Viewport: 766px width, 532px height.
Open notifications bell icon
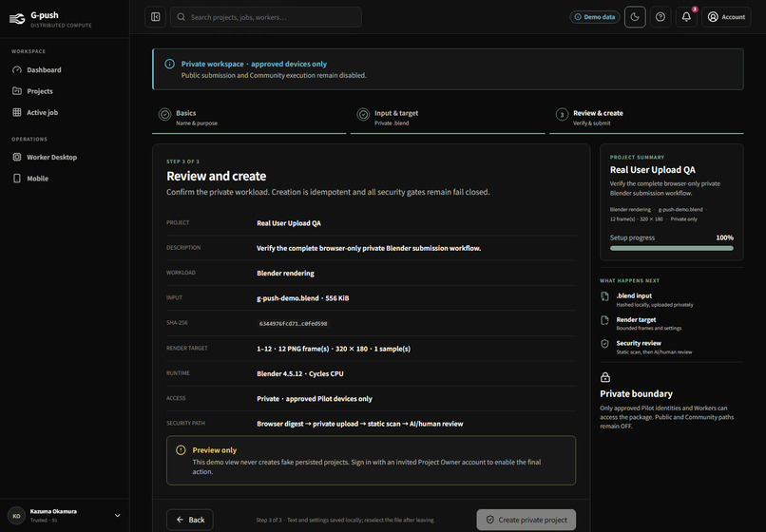pyautogui.click(x=686, y=17)
